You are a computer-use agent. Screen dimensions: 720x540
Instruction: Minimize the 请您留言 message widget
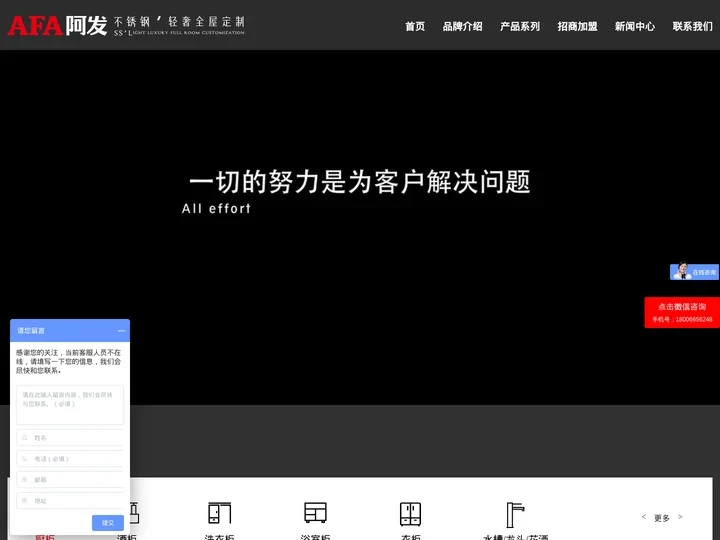(x=121, y=331)
